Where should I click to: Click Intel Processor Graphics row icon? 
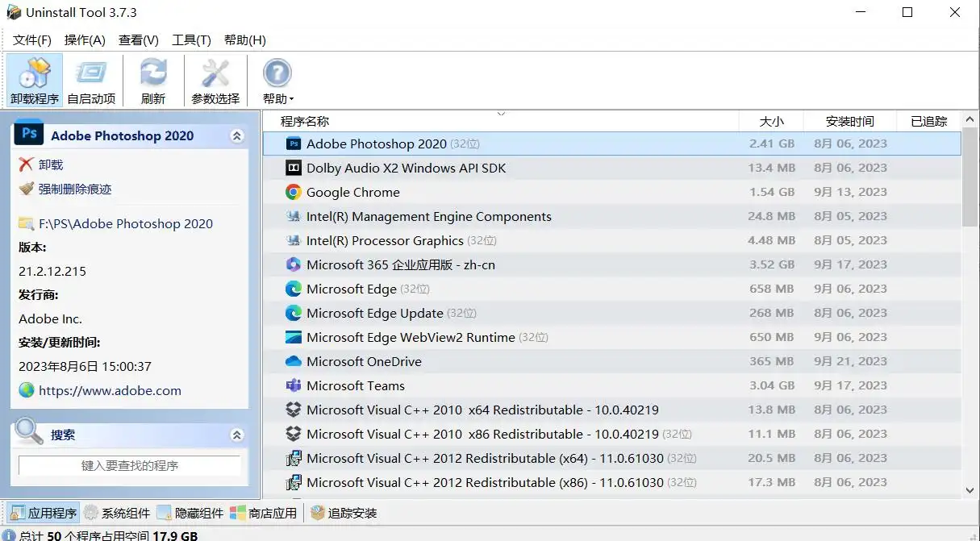(x=294, y=240)
